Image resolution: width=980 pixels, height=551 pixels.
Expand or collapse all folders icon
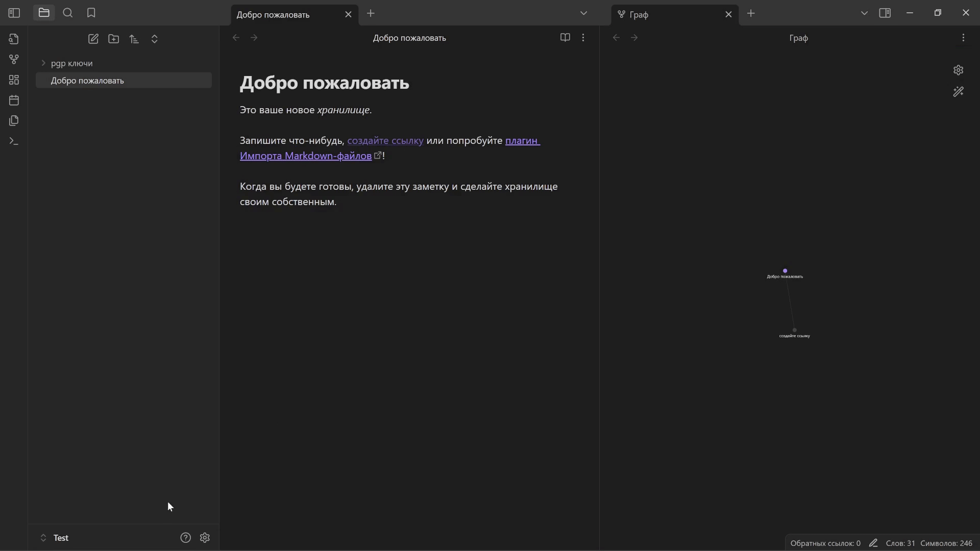(155, 39)
